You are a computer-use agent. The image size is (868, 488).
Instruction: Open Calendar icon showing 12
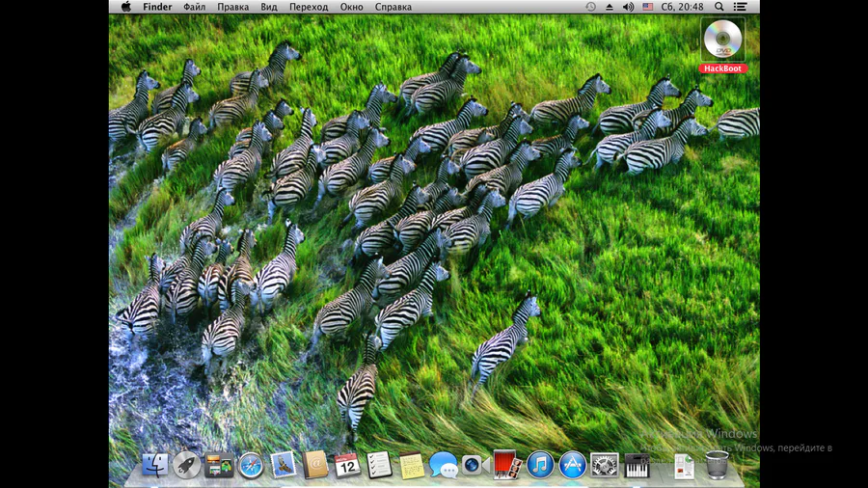click(347, 465)
